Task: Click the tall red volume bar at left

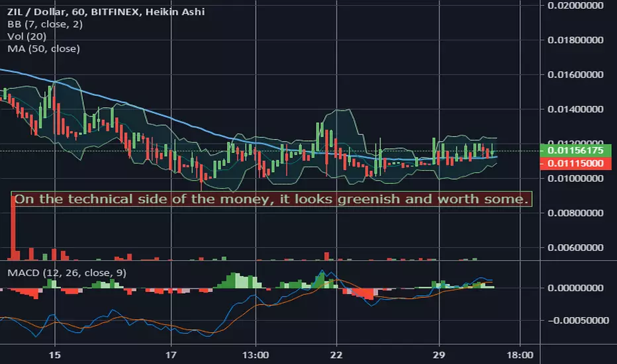Action: [13, 228]
